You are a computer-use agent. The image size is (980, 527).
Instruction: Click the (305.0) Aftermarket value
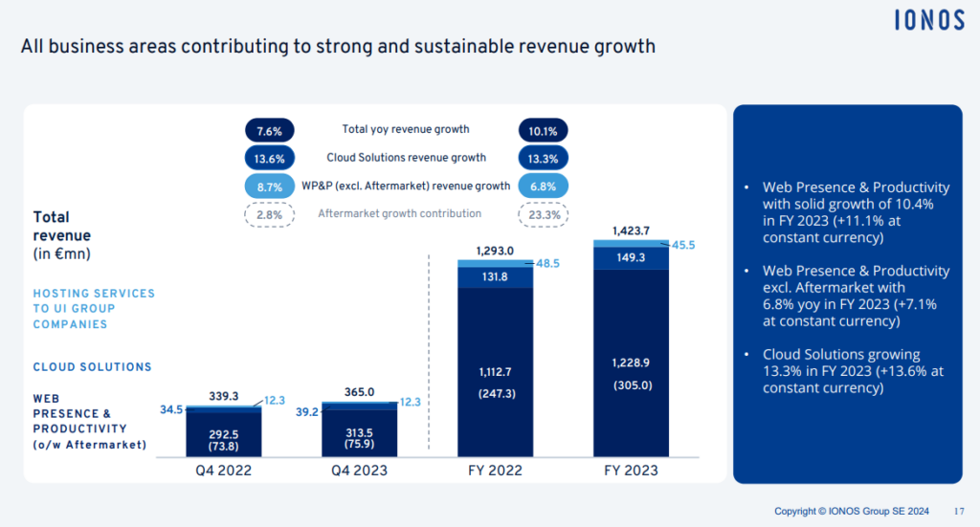tap(633, 385)
